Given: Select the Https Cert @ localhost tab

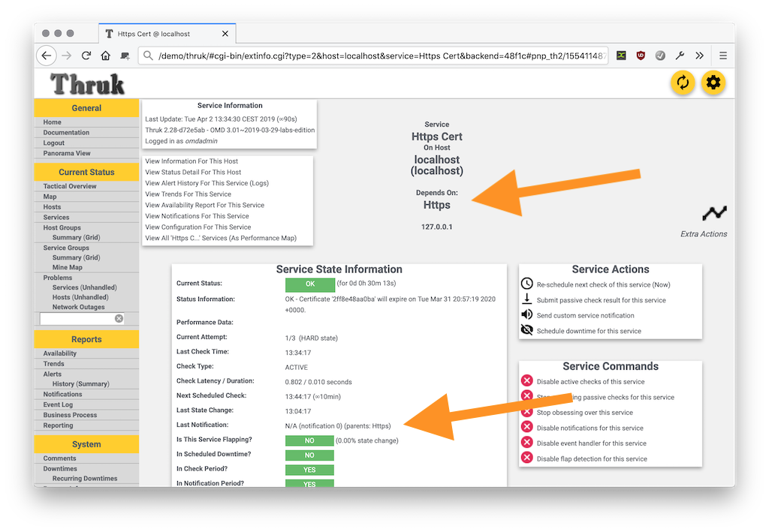Looking at the screenshot, I should pos(167,34).
